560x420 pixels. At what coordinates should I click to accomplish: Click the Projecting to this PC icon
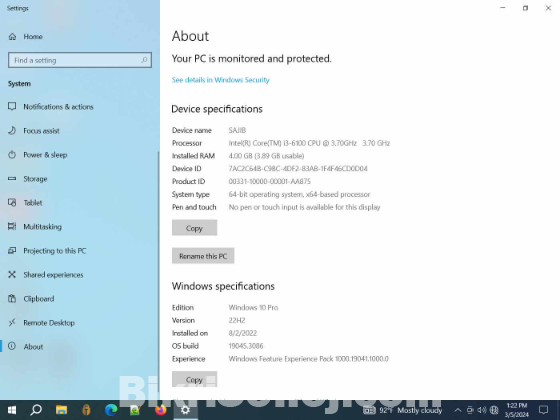click(12, 250)
